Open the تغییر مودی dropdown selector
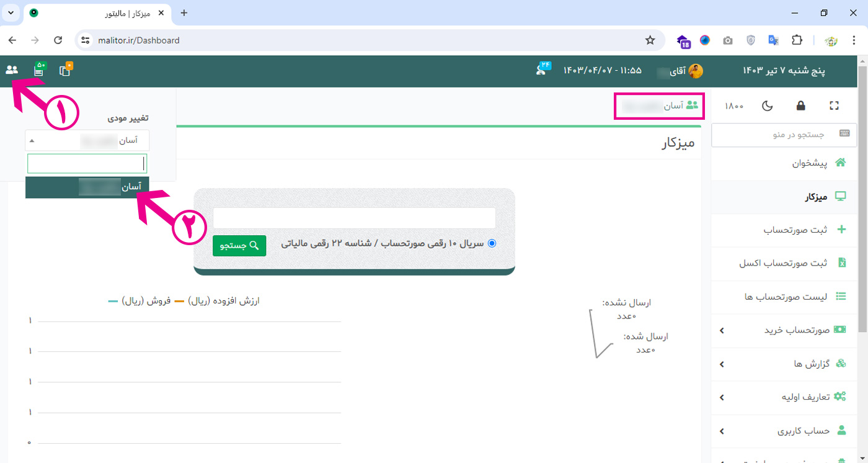The image size is (868, 463). tap(87, 140)
